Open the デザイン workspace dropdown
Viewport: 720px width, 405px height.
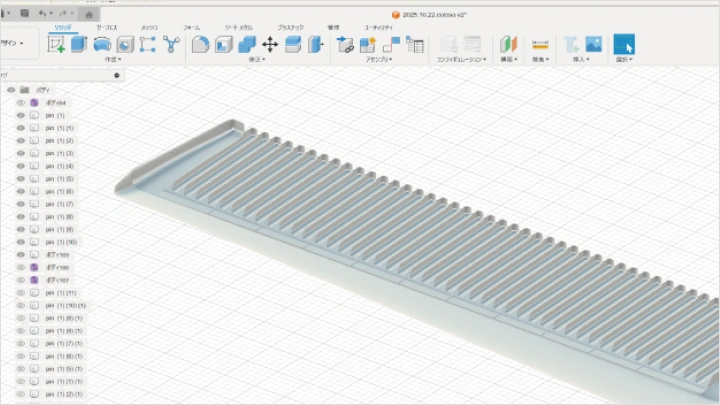coord(12,43)
